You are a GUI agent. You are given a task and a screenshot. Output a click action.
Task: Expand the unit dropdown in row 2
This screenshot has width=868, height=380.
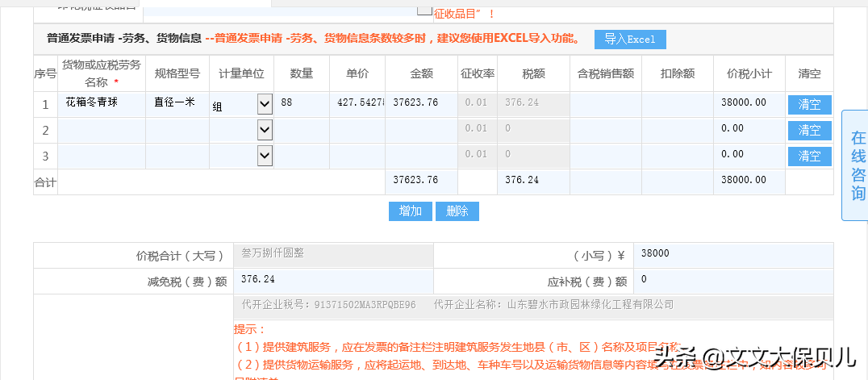[x=265, y=130]
